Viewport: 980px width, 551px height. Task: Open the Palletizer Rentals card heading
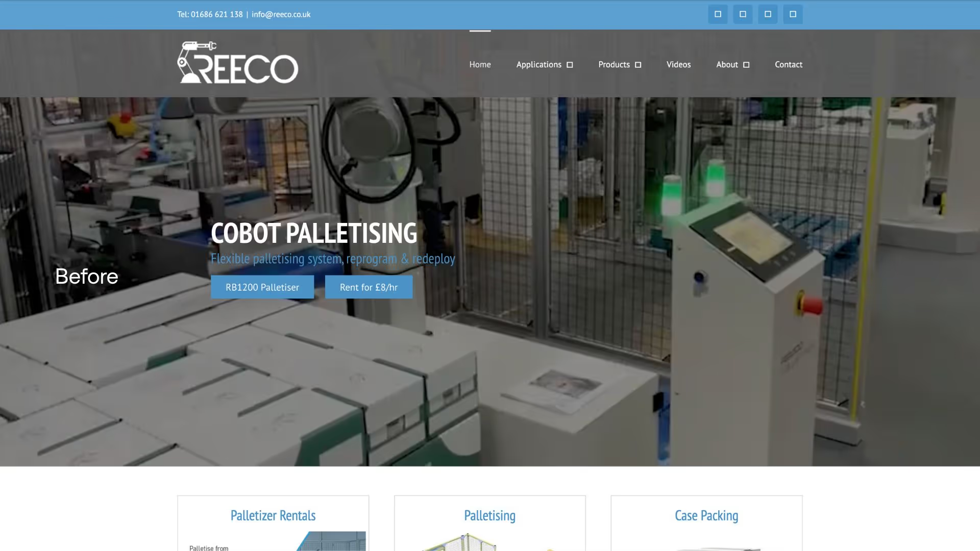tap(273, 515)
